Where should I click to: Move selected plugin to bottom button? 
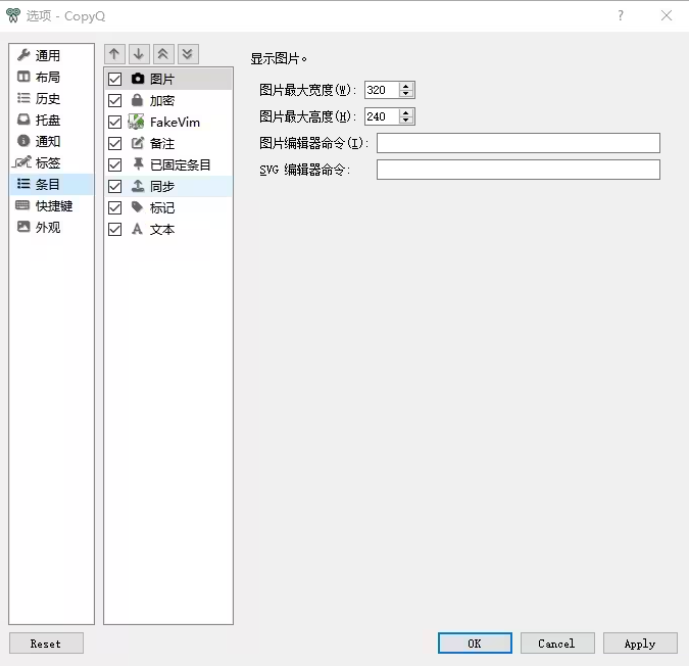pos(188,54)
